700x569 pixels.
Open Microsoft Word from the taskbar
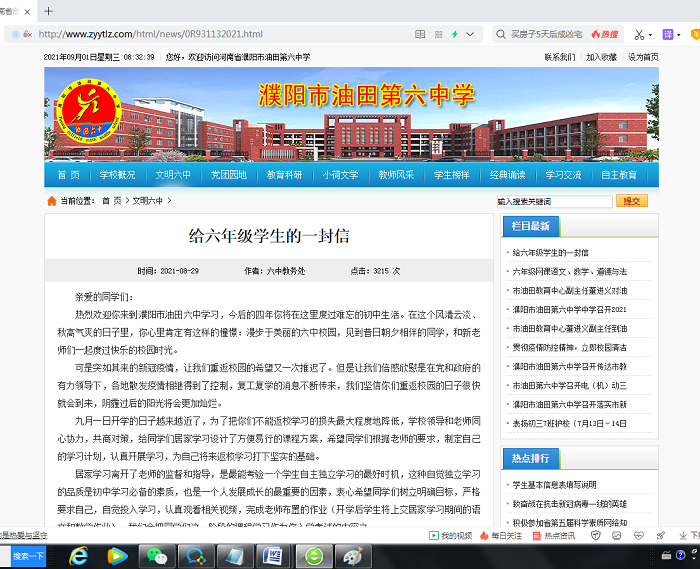point(274,556)
